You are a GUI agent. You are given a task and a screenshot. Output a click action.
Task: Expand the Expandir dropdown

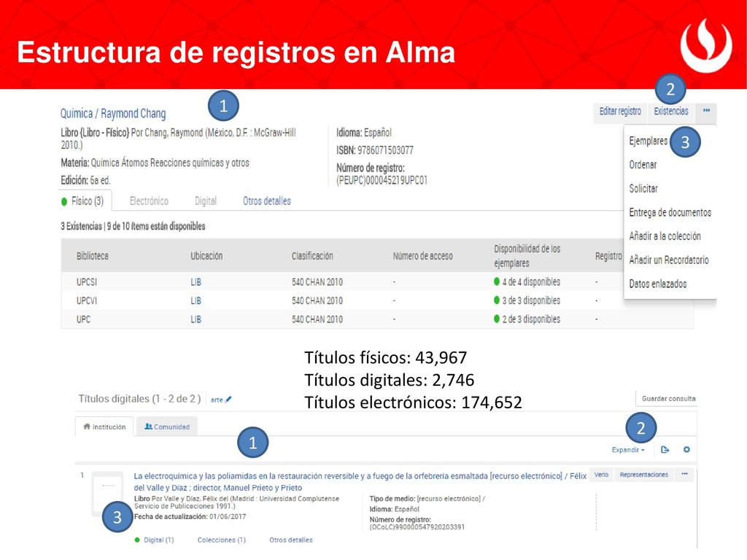(x=628, y=449)
